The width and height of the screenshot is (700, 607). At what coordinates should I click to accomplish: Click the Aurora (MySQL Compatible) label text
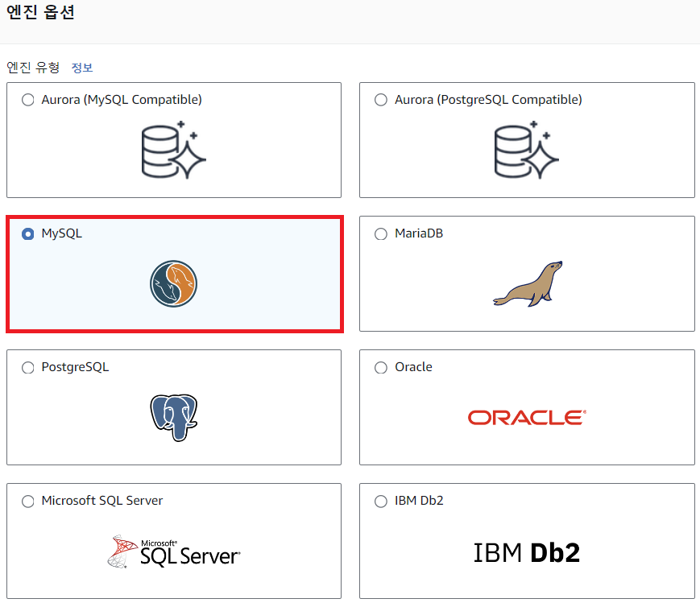pos(122,100)
